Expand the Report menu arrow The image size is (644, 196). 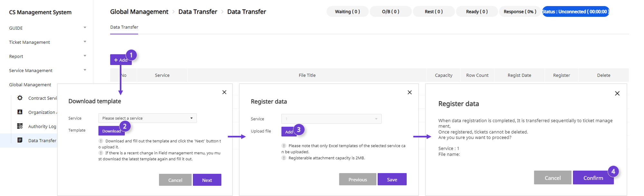(85, 56)
